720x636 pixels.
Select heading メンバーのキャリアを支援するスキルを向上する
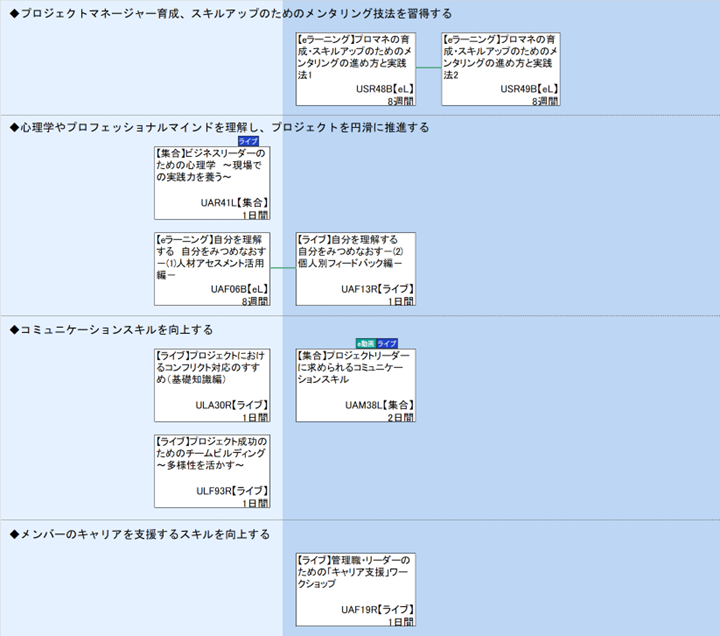tap(140, 534)
